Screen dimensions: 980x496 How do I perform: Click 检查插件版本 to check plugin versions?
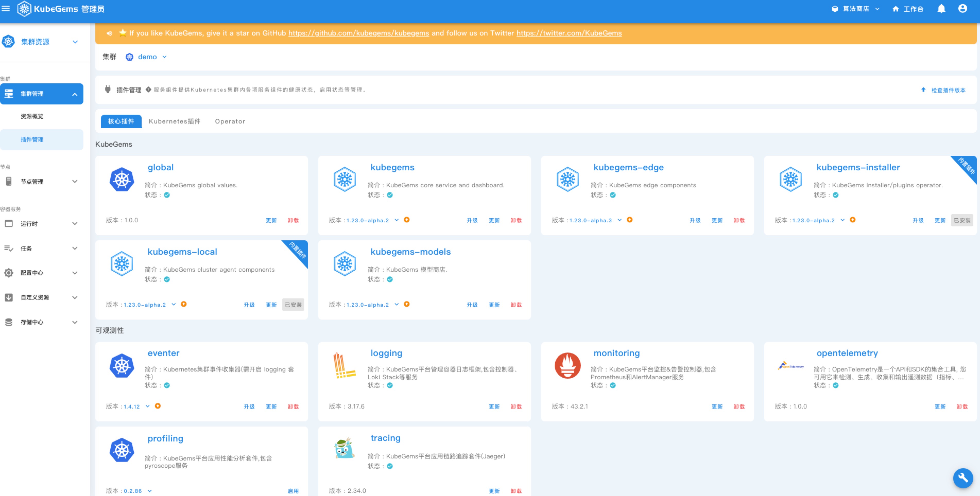(x=943, y=90)
